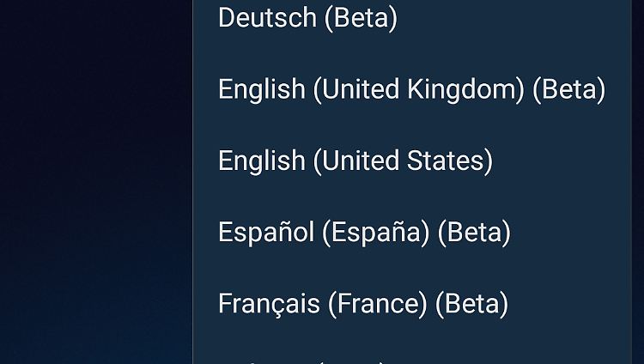The image size is (644, 364).
Task: Choose Français (France) (Beta)
Action: [x=362, y=303]
